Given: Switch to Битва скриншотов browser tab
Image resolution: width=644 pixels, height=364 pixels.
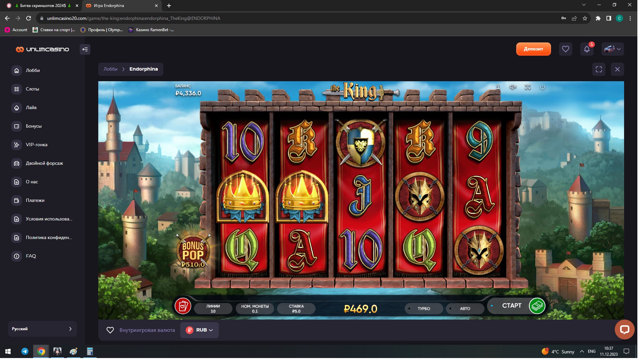Looking at the screenshot, I should click(43, 6).
